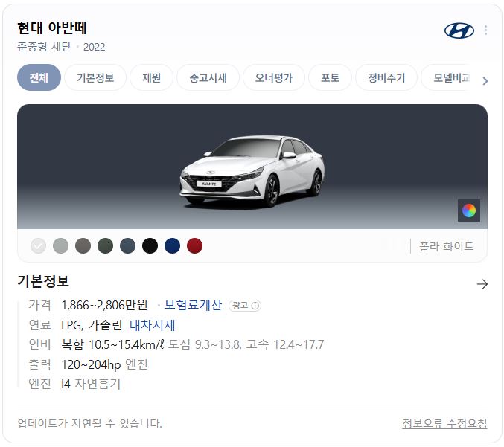
Task: Click the 복합 10.5~15.4km/ℓ fuel economy text
Action: click(112, 344)
